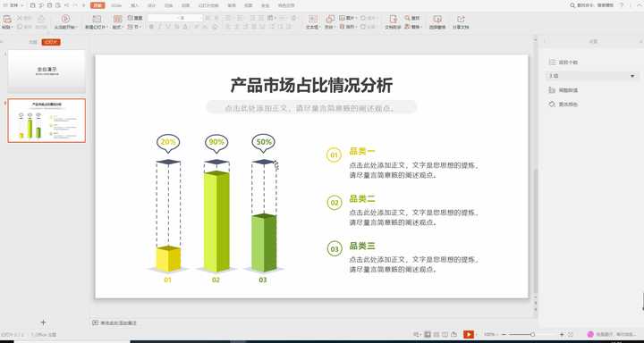This screenshot has height=343, width=644.
Task: Open the Insert ribbon tab
Action: pyautogui.click(x=134, y=5)
